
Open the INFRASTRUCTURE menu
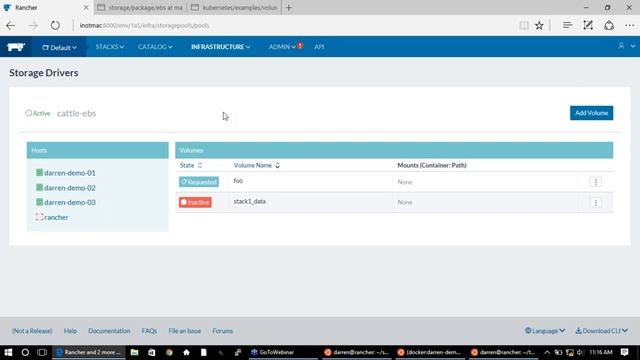pos(220,47)
